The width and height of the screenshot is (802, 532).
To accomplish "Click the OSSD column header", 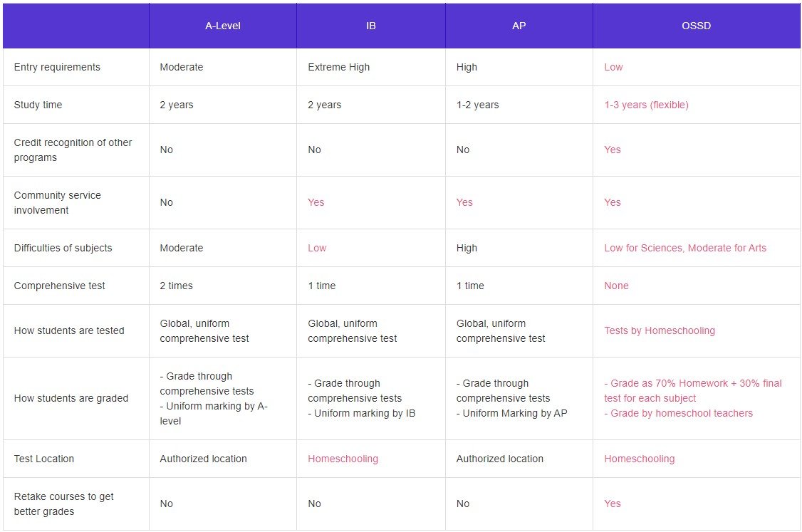I will click(695, 26).
